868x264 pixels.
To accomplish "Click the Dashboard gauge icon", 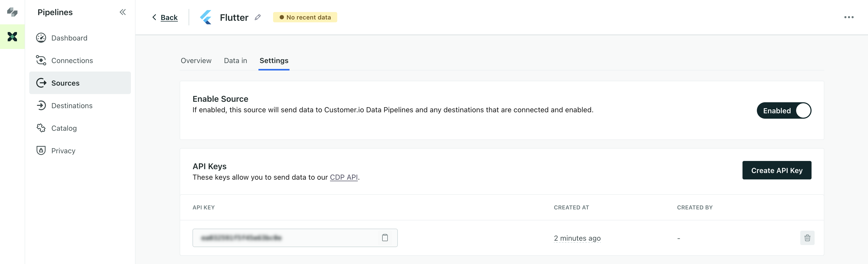I will click(41, 38).
